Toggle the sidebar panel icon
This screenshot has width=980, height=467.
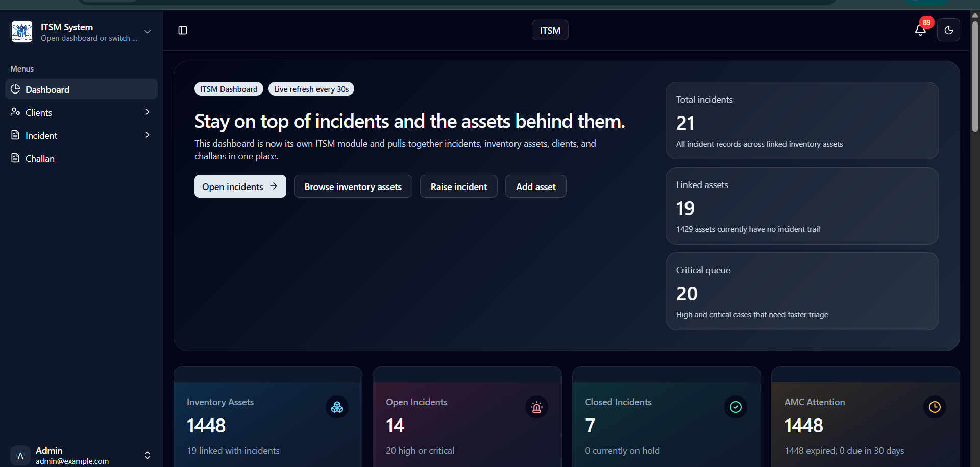[183, 30]
